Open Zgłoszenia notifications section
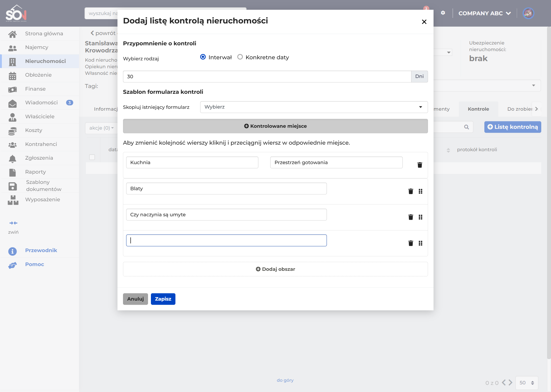 40,158
